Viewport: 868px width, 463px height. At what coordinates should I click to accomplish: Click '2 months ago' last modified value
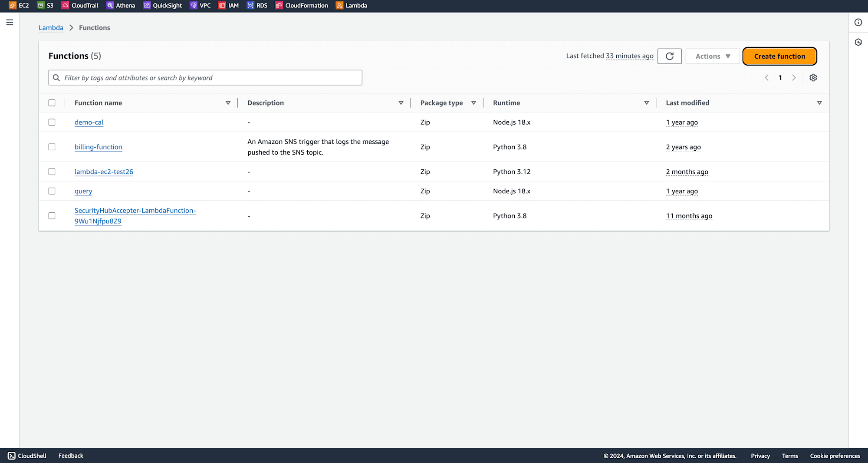[687, 172]
